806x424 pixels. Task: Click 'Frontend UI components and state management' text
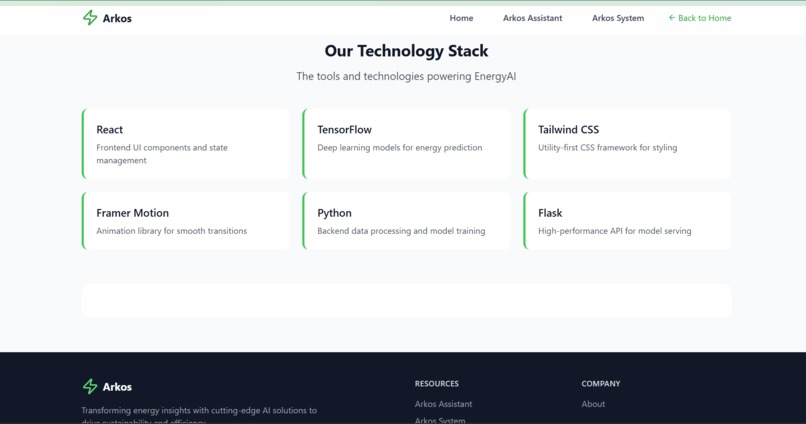coord(162,154)
